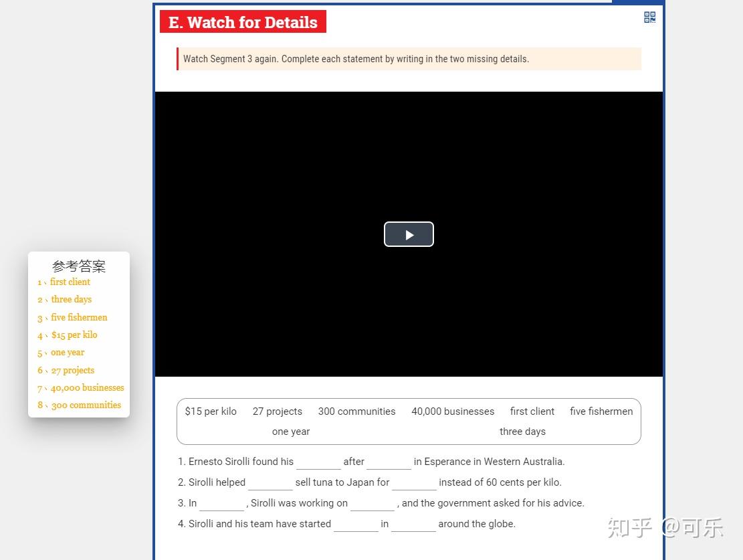
Task: Click the 参考答案 panel title
Action: (78, 266)
